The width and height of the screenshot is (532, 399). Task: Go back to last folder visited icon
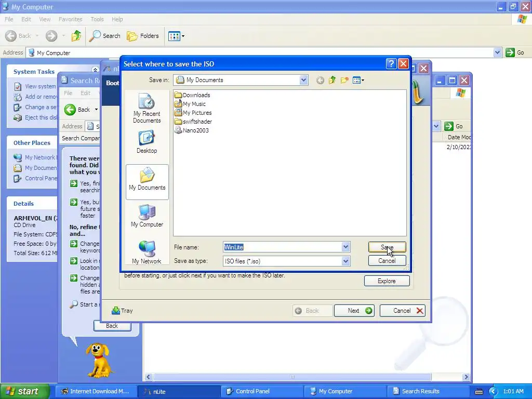point(320,81)
